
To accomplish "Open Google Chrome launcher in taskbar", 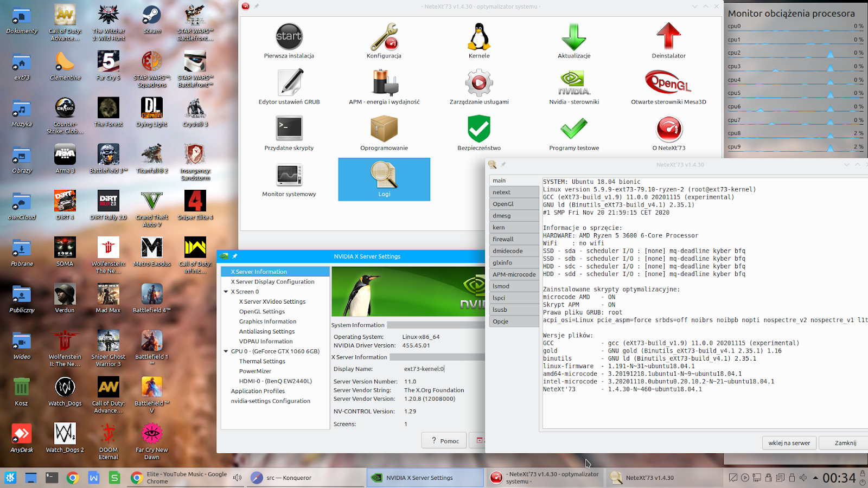I will pyautogui.click(x=73, y=478).
